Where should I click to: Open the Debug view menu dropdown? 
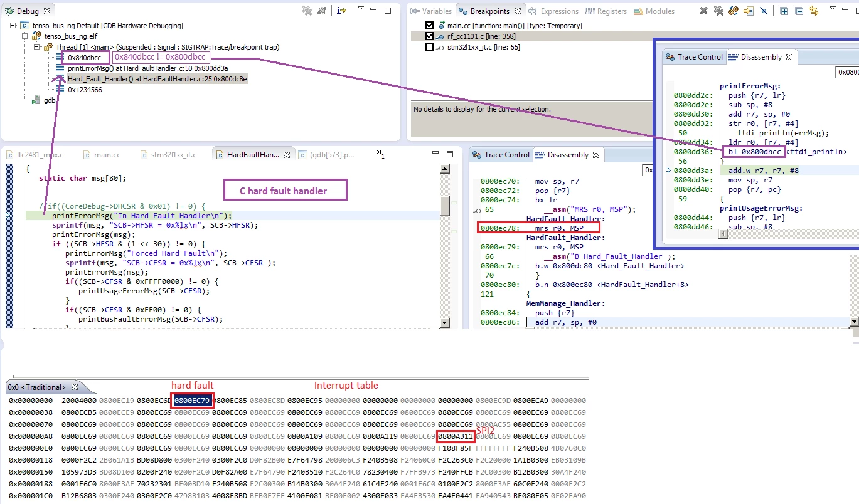[361, 9]
